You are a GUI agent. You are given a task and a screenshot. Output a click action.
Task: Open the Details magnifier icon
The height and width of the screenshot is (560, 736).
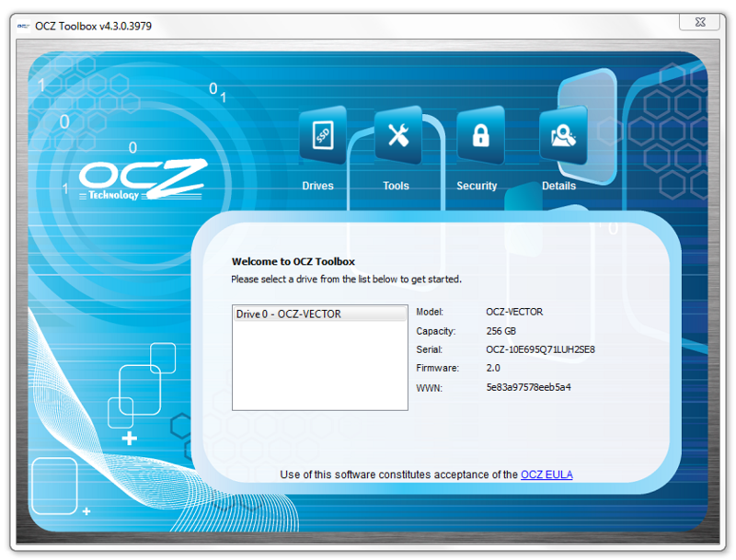(563, 135)
